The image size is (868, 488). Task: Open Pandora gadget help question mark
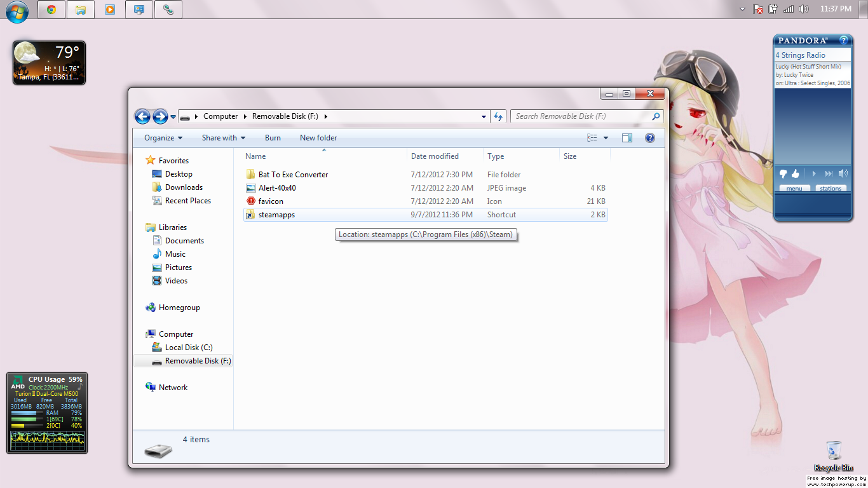844,40
